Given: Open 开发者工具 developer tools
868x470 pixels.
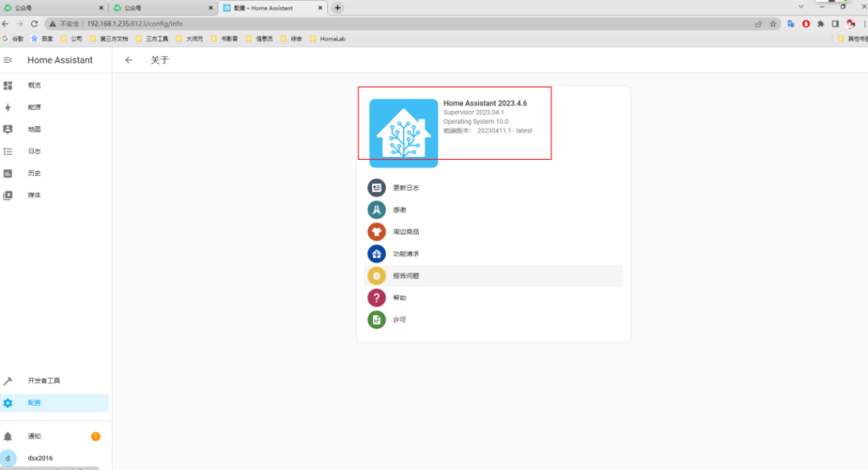Looking at the screenshot, I should click(x=54, y=380).
